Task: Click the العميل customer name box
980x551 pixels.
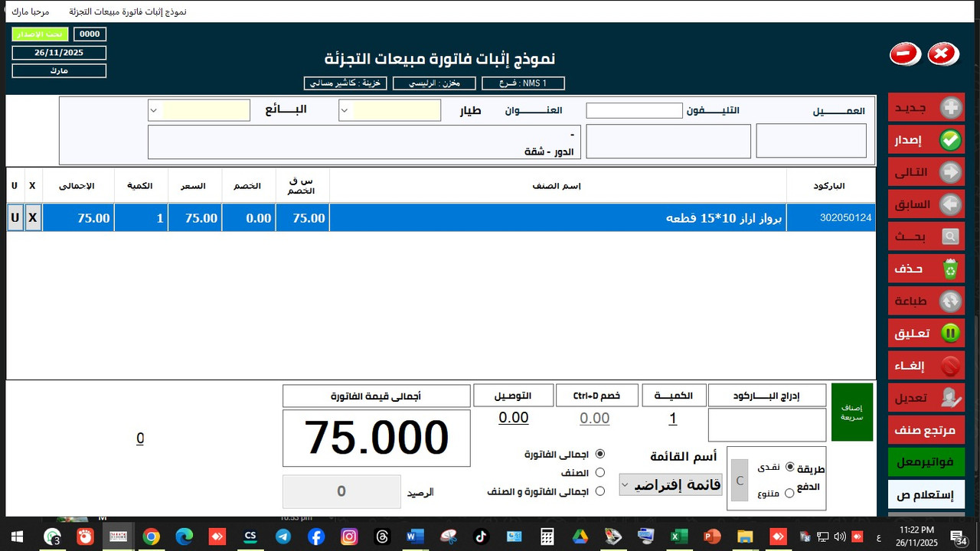Action: click(x=812, y=142)
